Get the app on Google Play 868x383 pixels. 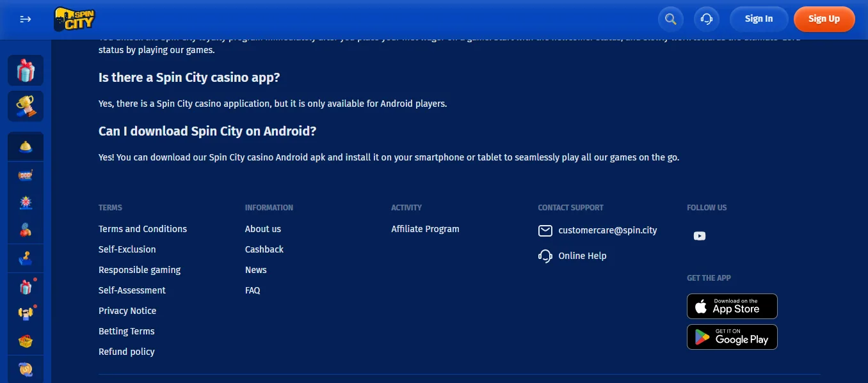click(x=732, y=337)
